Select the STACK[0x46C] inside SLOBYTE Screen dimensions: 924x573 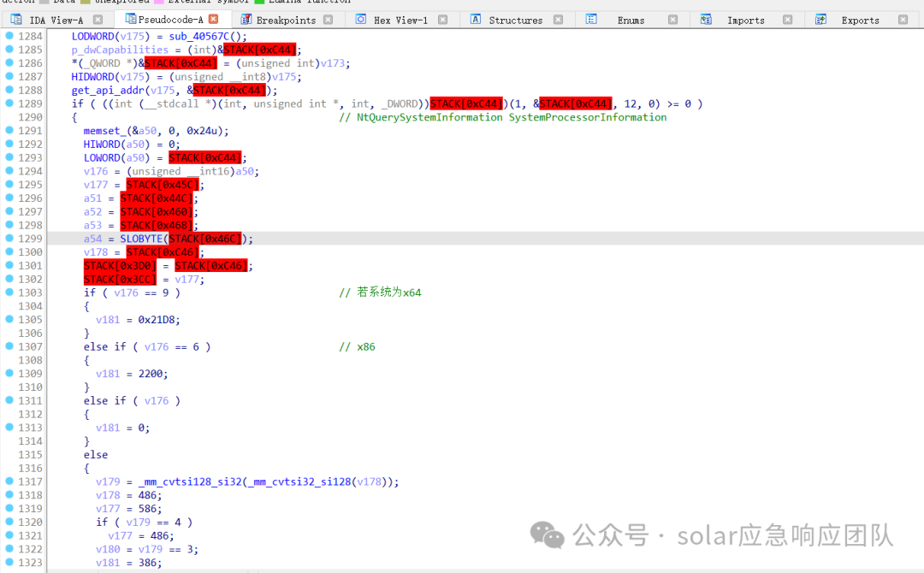tap(205, 239)
